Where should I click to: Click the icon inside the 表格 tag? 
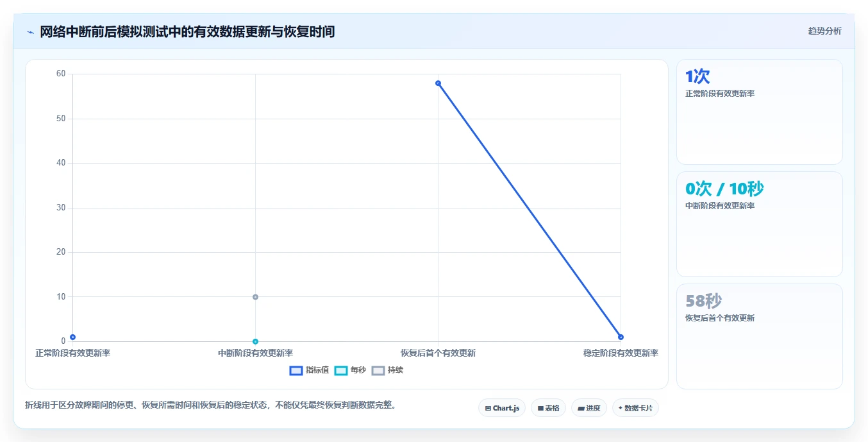point(540,408)
